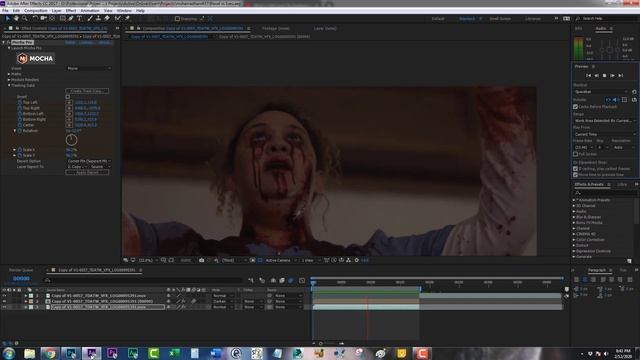
Task: Open the Composition menu
Action: tap(36, 11)
